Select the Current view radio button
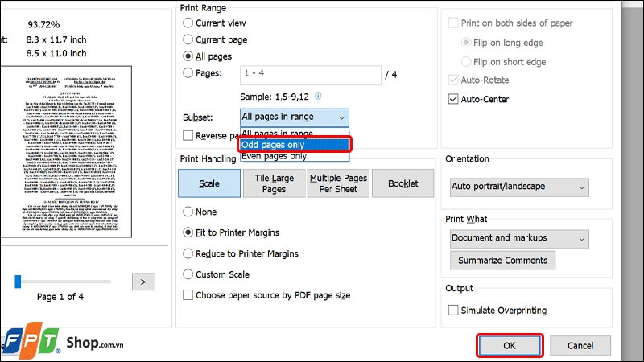Screen dimensions: 644x362 pyautogui.click(x=188, y=23)
